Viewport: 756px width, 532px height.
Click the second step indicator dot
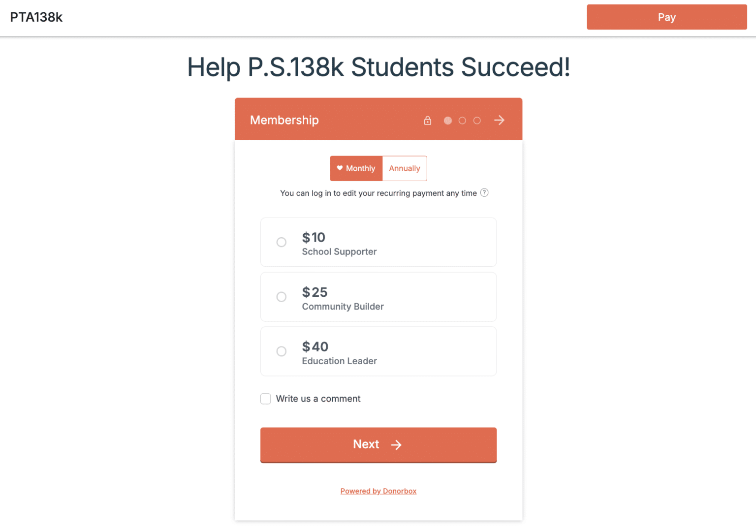tap(462, 120)
